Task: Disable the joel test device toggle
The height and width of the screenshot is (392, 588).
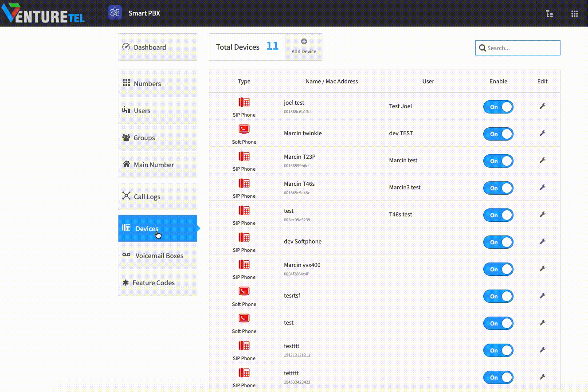Action: 498,107
